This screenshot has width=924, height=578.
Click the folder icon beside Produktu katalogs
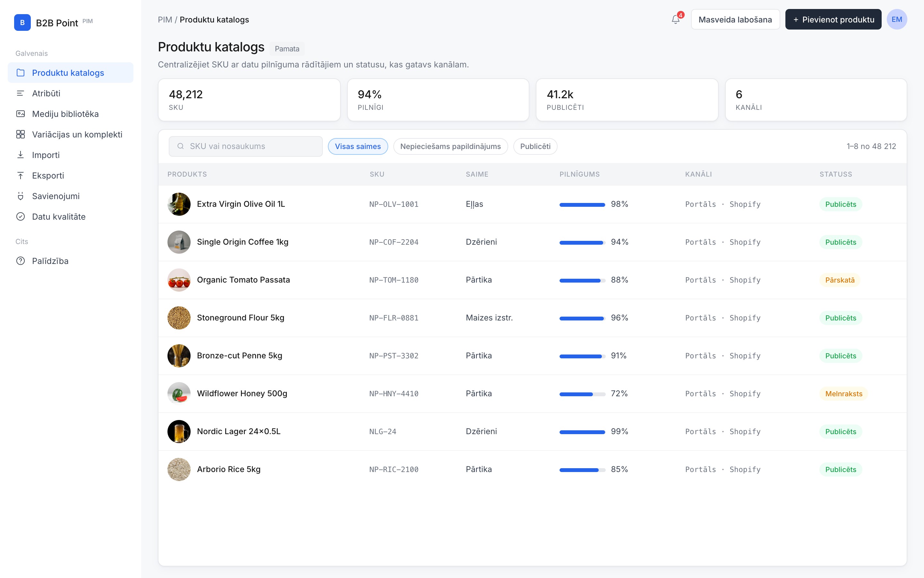coord(21,73)
